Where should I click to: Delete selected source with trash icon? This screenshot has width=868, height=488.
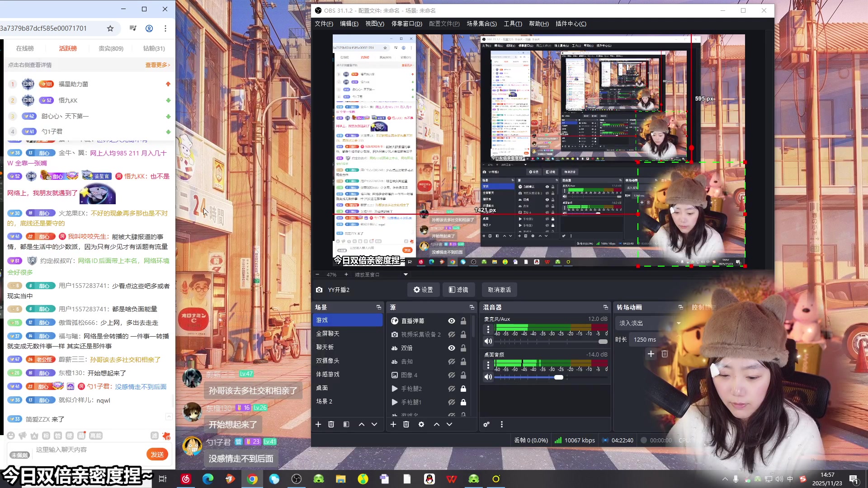tap(406, 424)
